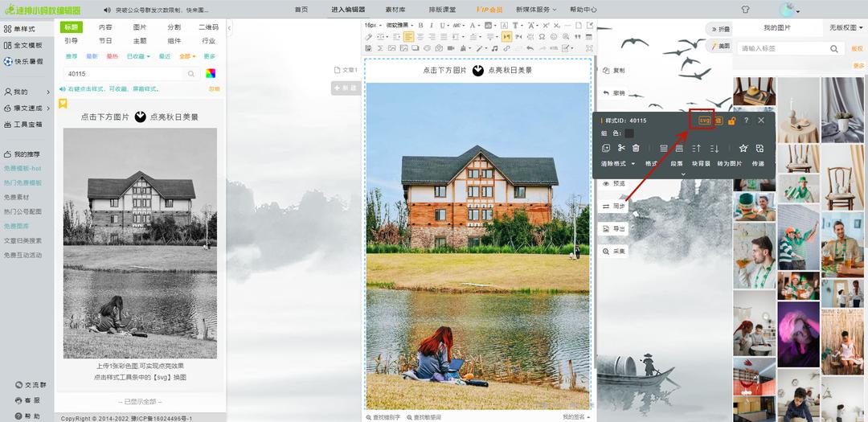The image size is (868, 422).
Task: Favorite the style with the star icon
Action: tap(743, 148)
